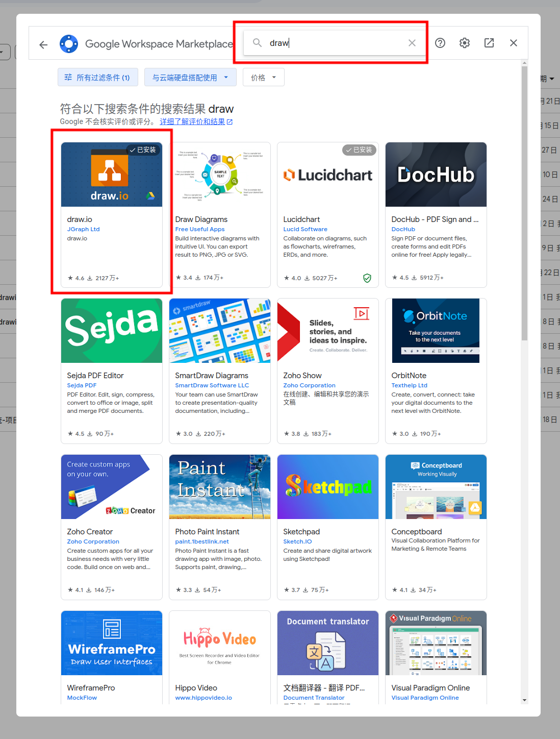Open the settings gear icon
Screen dimensions: 560x739
[x=465, y=43]
